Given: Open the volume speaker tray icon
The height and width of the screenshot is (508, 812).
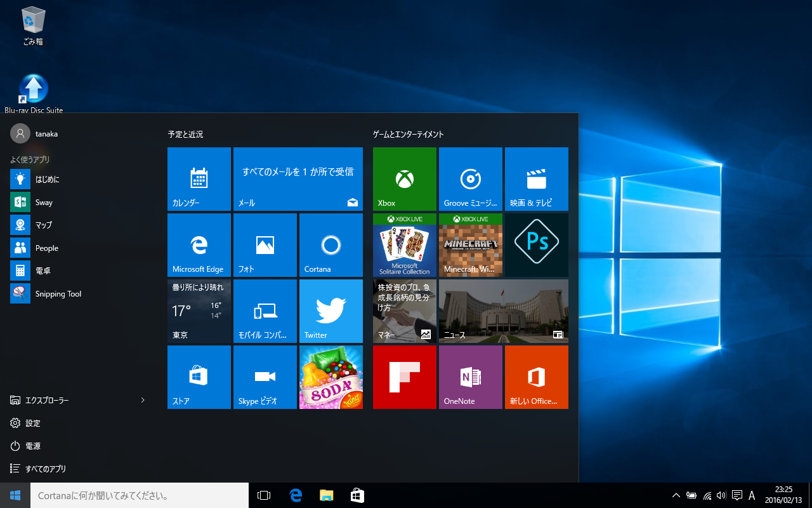Looking at the screenshot, I should [721, 495].
